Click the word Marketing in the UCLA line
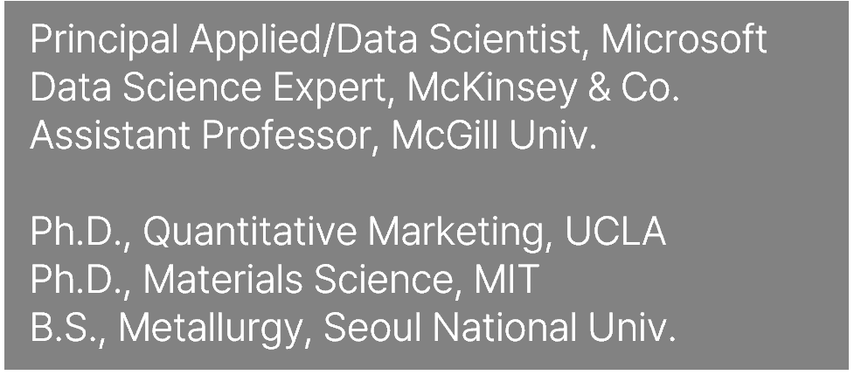The height and width of the screenshot is (375, 868). 458,234
